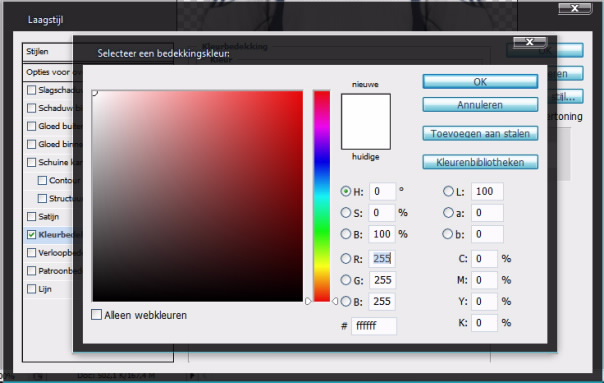
Task: Toggle Schuine kant checkbox in Laagstijl
Action: point(32,162)
